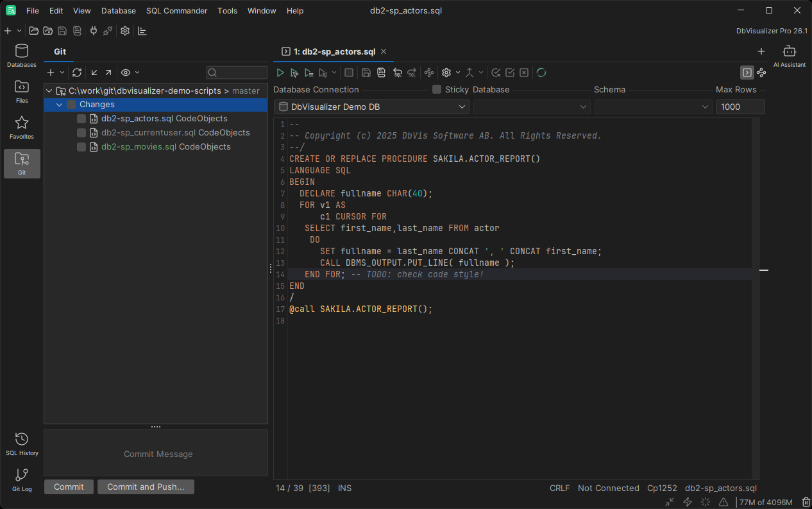This screenshot has height=509, width=812.
Task: Check the Changes group checkbox
Action: [71, 105]
